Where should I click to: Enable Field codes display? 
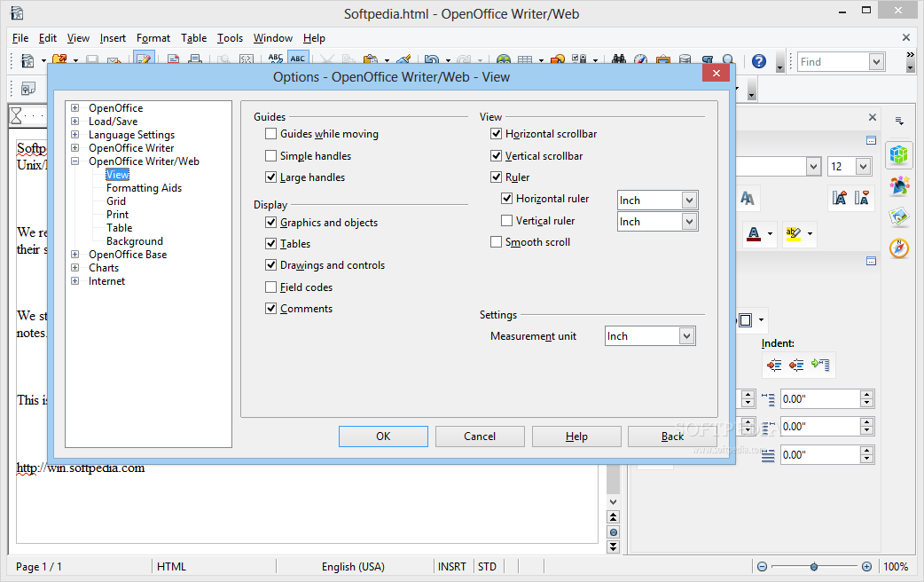271,287
